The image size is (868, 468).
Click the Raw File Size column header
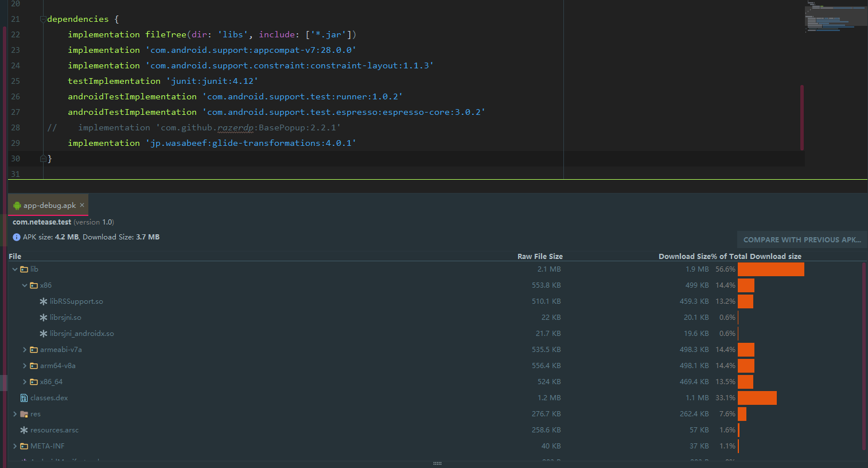(x=540, y=256)
